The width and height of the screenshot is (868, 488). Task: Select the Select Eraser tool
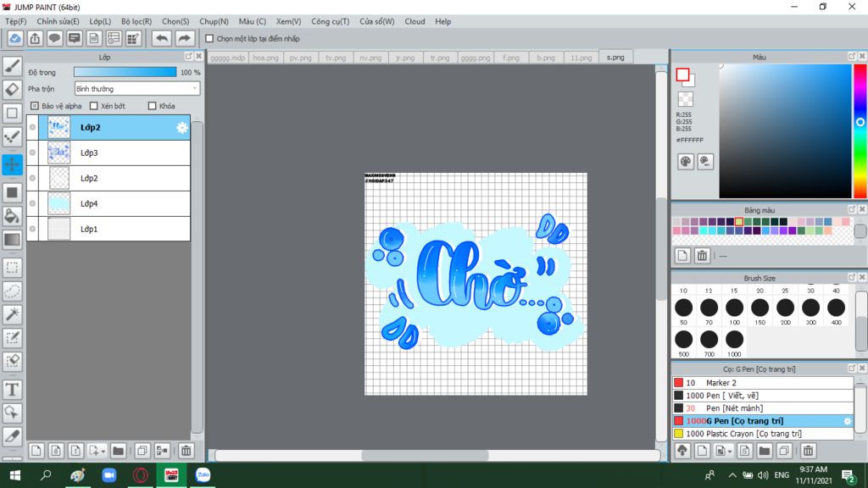12,361
